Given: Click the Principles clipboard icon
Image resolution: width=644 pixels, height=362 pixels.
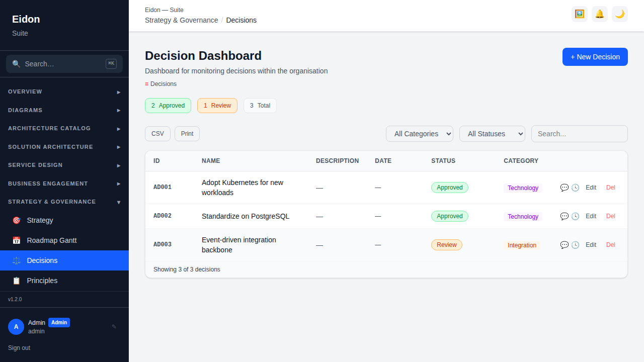Looking at the screenshot, I should 16,281.
